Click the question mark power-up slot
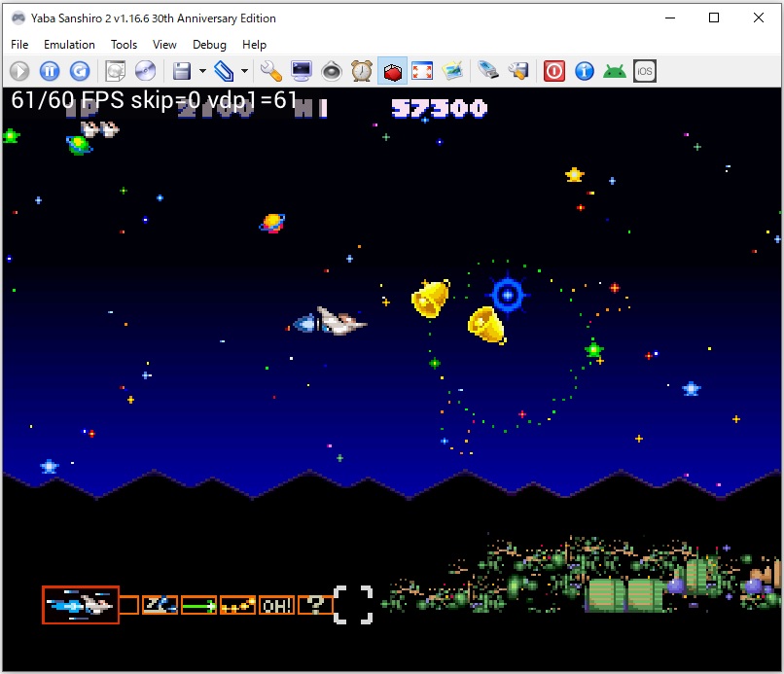The width and height of the screenshot is (784, 674). [315, 606]
